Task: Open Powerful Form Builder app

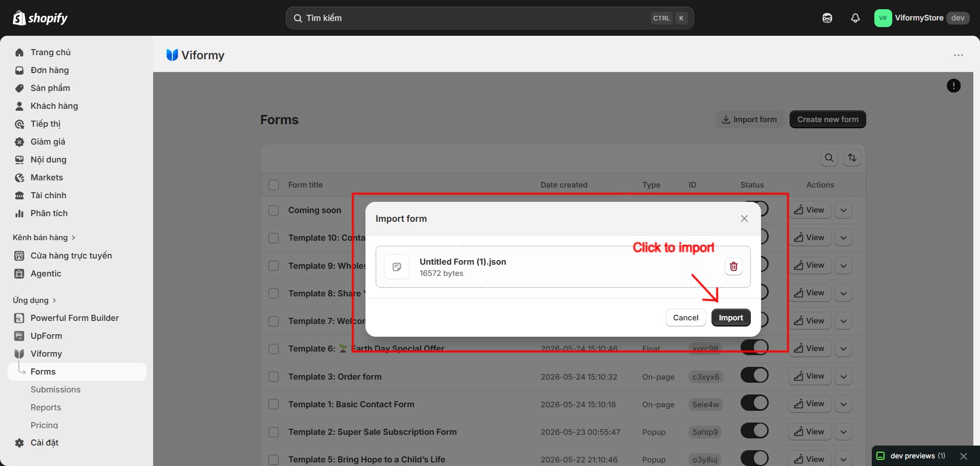Action: pyautogui.click(x=77, y=318)
